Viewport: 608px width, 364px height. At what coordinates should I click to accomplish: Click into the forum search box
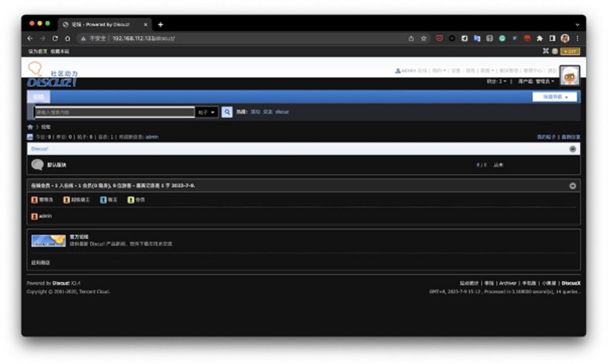point(114,112)
